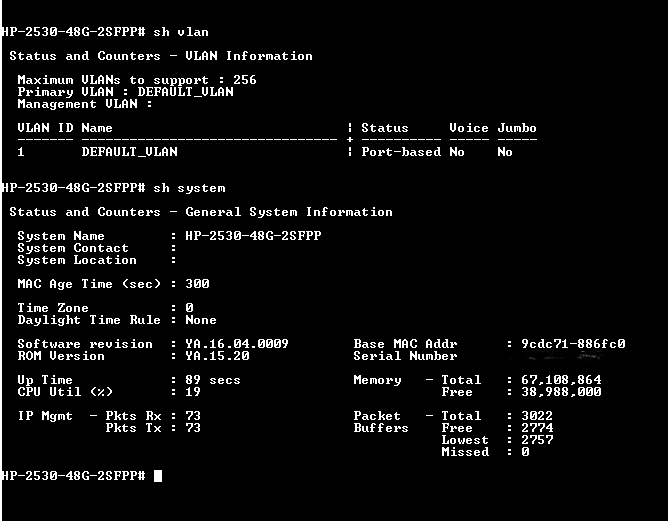Screen dimensions: 668x521
Task: Click packet buffers lowest 2757
Action: pos(537,440)
